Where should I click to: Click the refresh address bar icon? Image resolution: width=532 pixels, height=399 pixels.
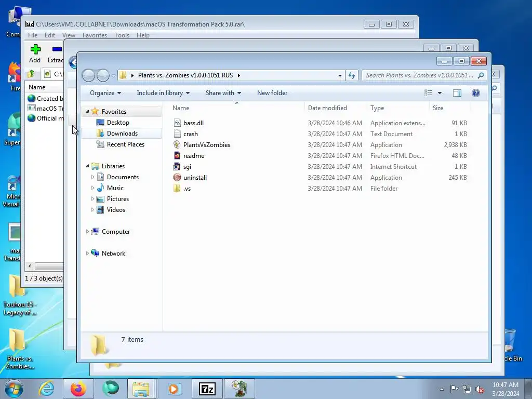tap(352, 75)
